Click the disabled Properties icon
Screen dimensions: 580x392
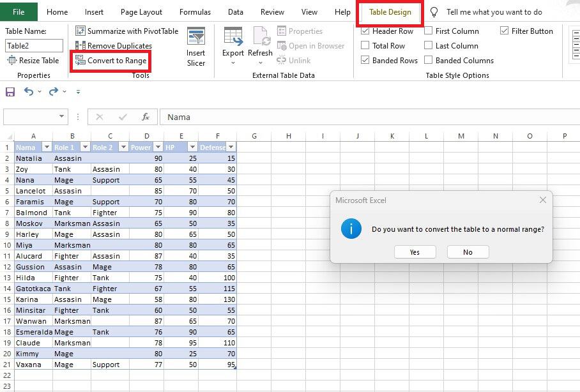[x=282, y=31]
